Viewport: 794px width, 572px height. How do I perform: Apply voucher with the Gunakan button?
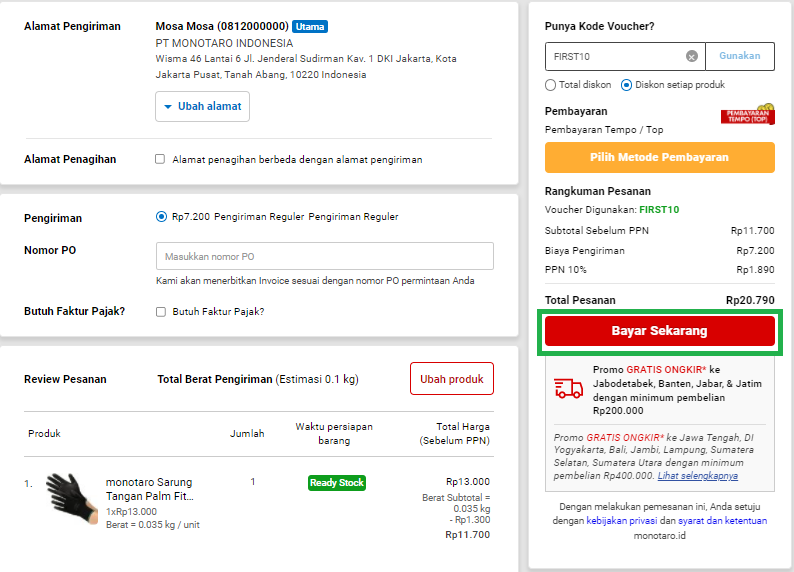[740, 56]
